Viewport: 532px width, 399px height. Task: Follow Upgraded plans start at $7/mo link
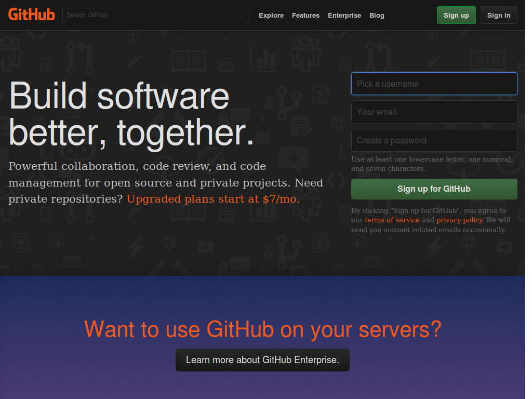pos(213,199)
